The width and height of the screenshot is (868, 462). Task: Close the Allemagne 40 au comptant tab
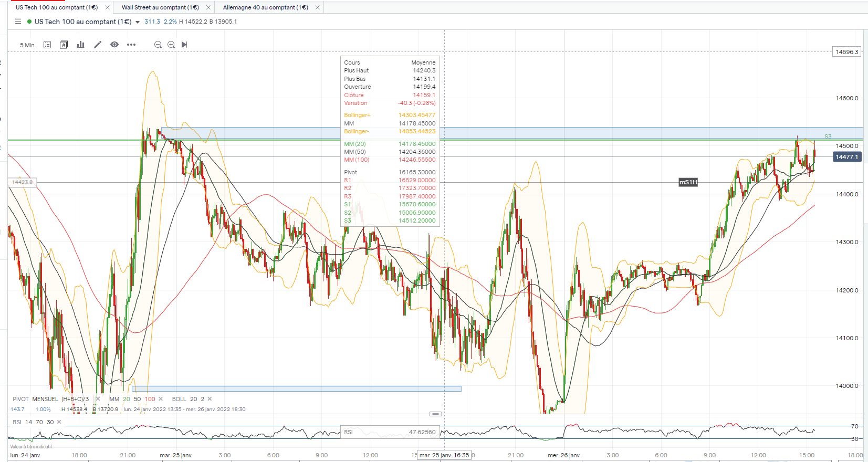click(318, 7)
